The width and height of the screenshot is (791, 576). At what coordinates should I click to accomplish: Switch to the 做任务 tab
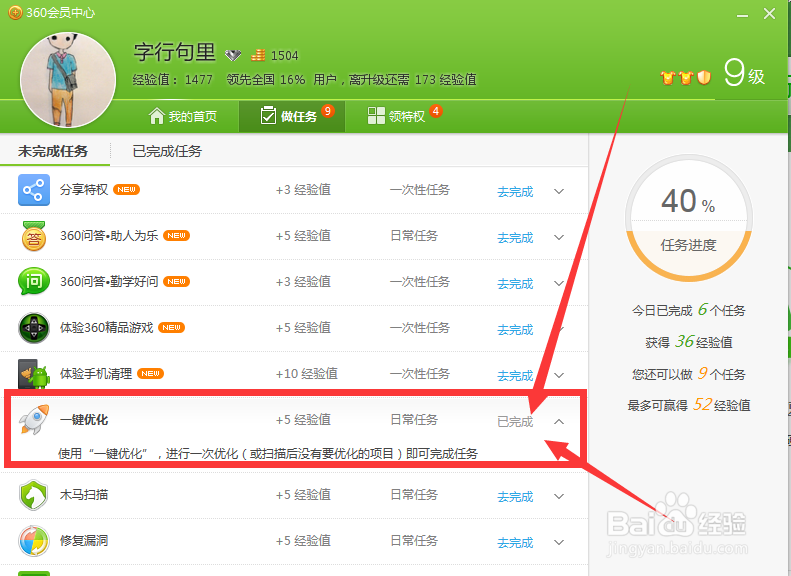(292, 116)
